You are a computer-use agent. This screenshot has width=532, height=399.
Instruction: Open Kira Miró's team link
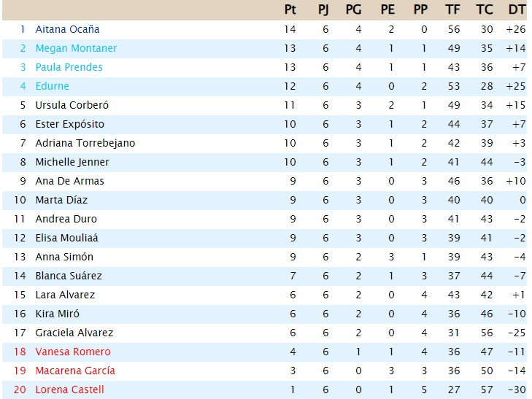[x=58, y=314]
